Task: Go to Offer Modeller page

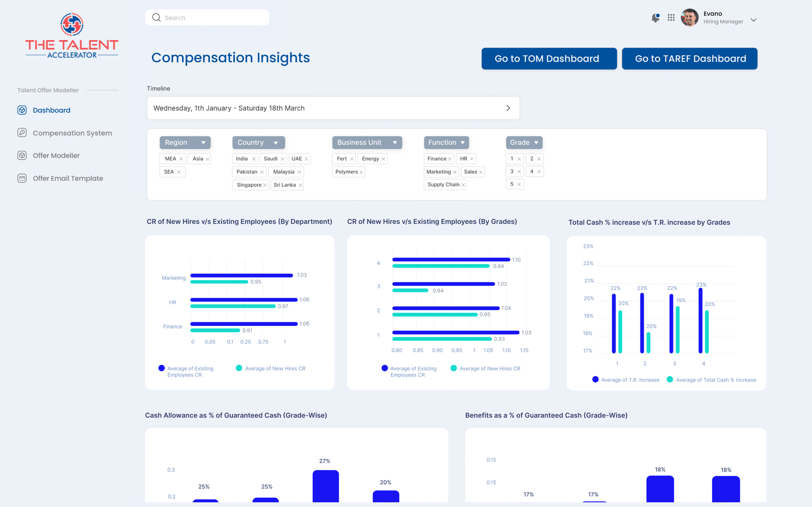Action: tap(56, 155)
